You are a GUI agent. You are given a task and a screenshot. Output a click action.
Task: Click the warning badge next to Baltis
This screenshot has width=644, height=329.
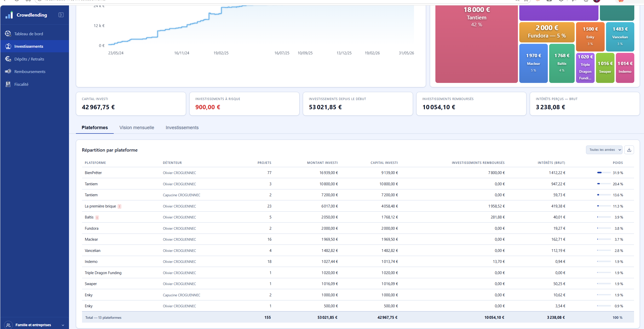point(97,217)
